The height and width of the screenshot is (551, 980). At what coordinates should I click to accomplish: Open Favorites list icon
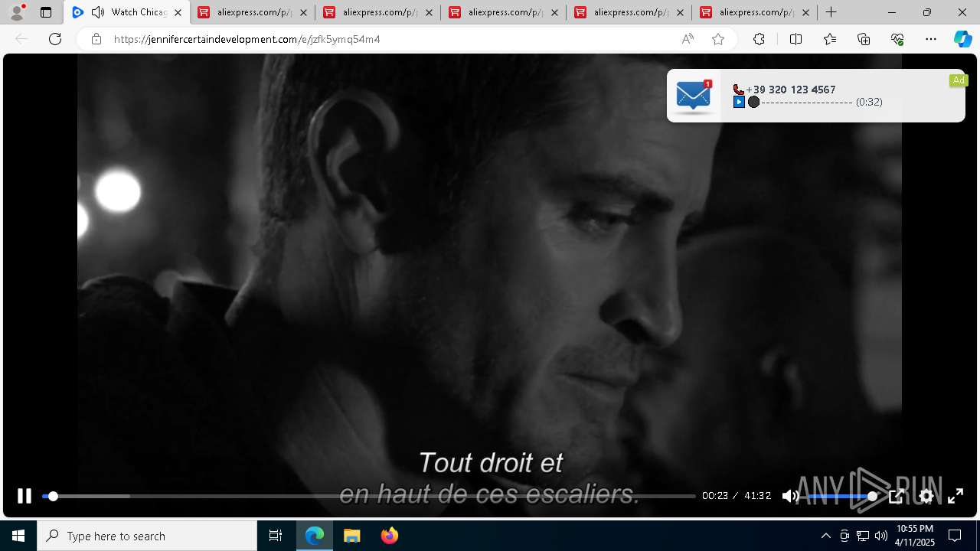tap(830, 39)
